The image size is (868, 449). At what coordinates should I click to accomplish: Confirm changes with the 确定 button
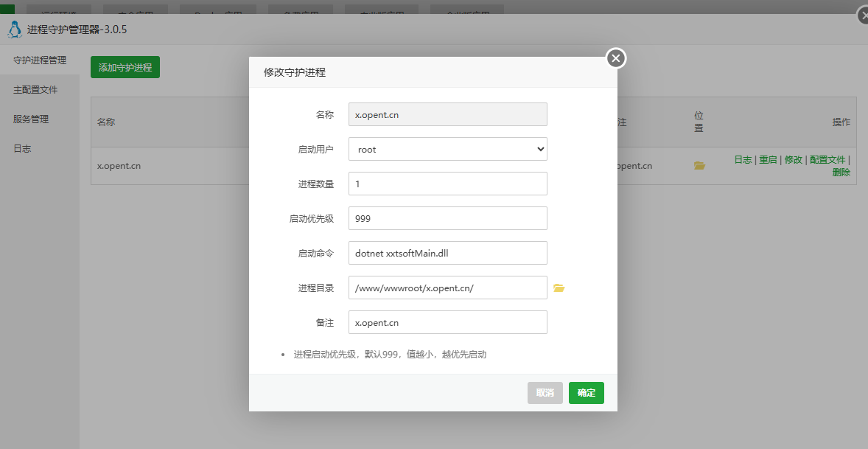click(586, 393)
